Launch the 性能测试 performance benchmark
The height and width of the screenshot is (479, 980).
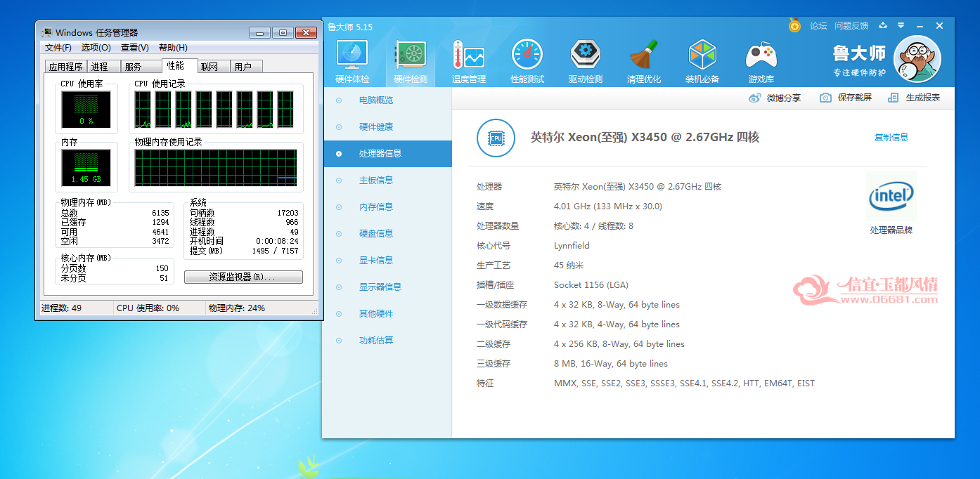tap(527, 63)
